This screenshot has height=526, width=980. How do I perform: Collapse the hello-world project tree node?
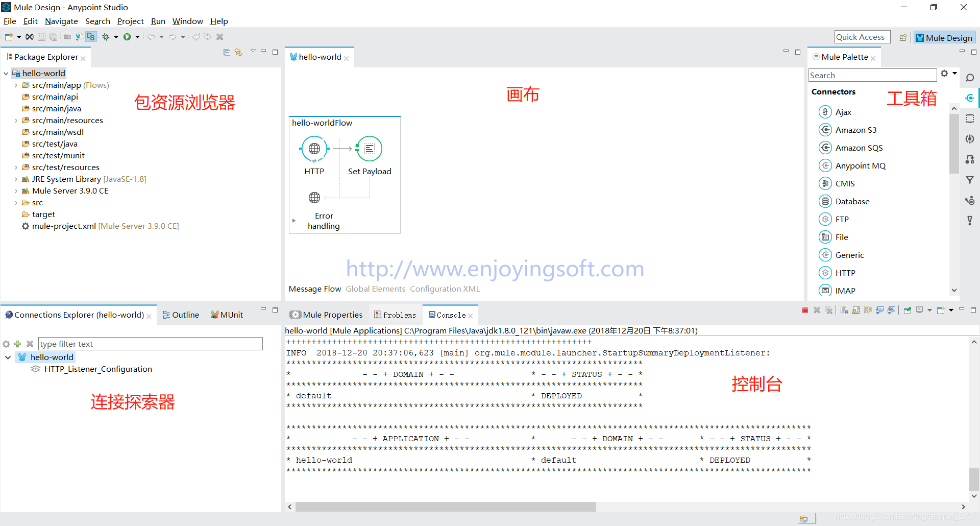click(6, 74)
